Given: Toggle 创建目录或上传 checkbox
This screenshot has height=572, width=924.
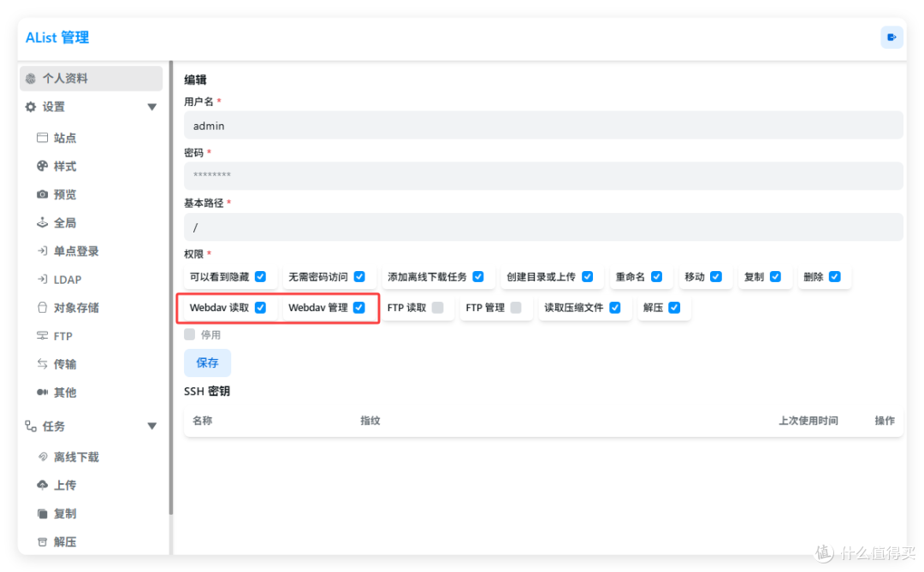Looking at the screenshot, I should [587, 276].
